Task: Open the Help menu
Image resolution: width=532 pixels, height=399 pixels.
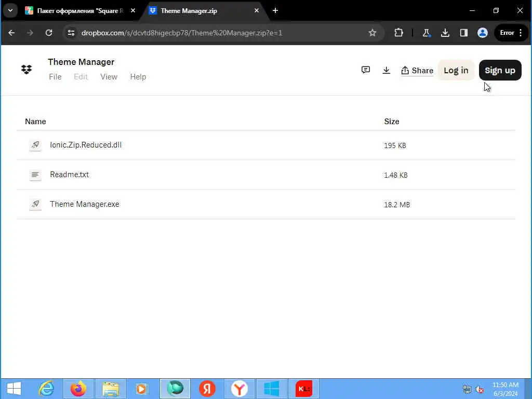Action: point(138,77)
